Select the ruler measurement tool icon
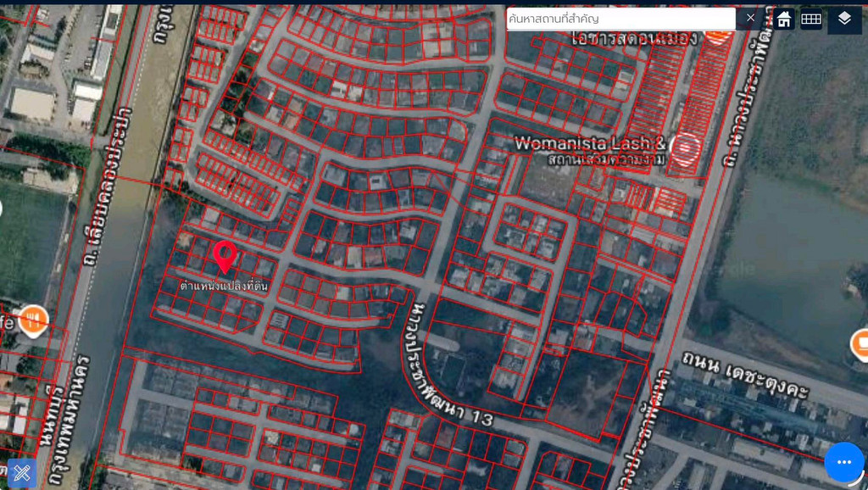868x490 pixels. [x=21, y=473]
